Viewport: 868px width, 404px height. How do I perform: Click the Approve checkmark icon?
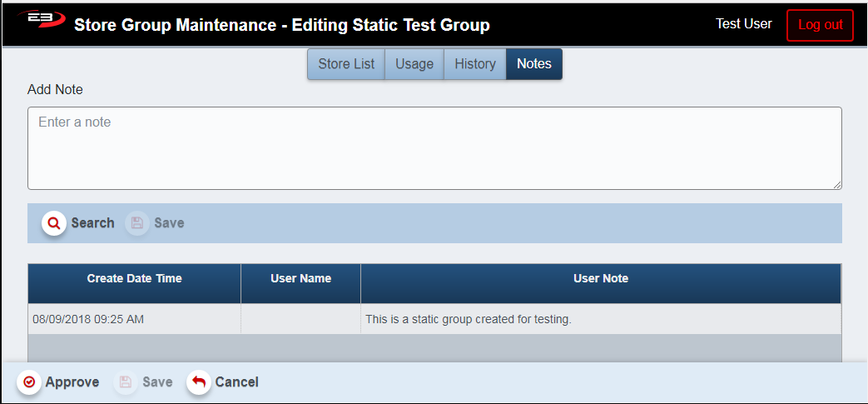click(x=29, y=382)
